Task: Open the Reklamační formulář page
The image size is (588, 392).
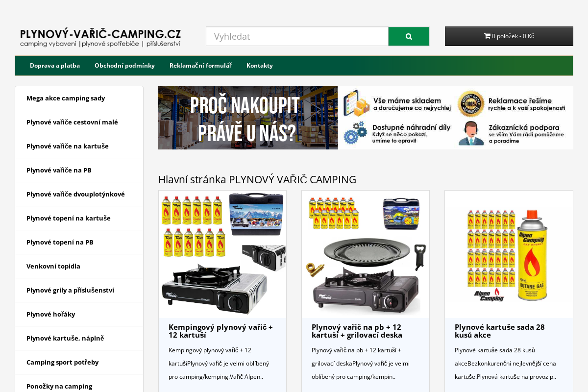Action: click(x=200, y=66)
